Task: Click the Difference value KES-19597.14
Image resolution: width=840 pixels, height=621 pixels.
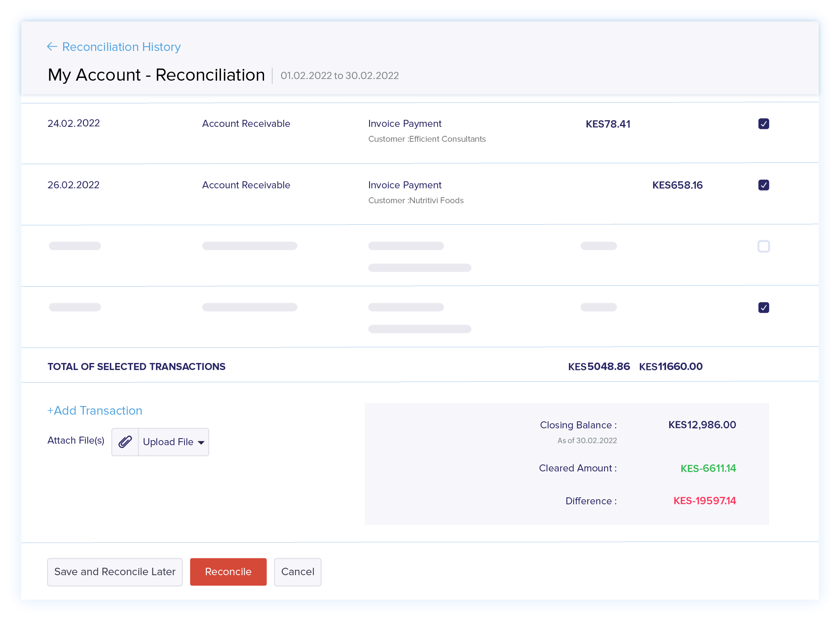Action: point(704,501)
